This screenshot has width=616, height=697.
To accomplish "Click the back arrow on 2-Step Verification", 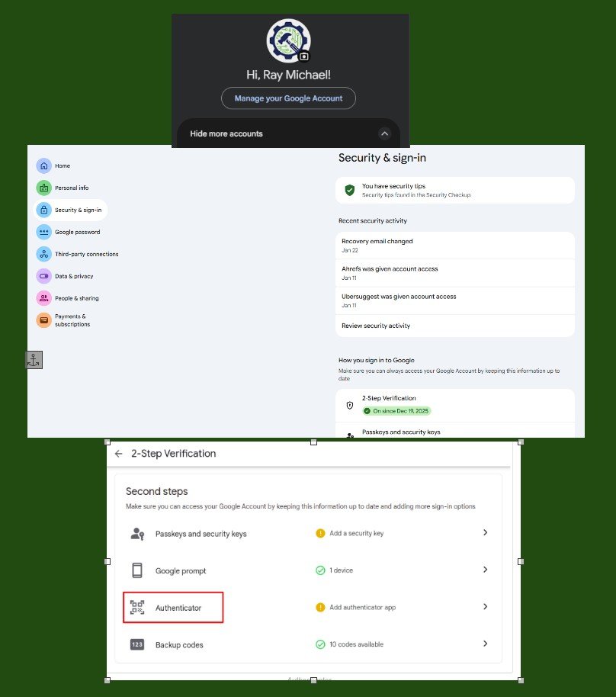I will pyautogui.click(x=119, y=453).
